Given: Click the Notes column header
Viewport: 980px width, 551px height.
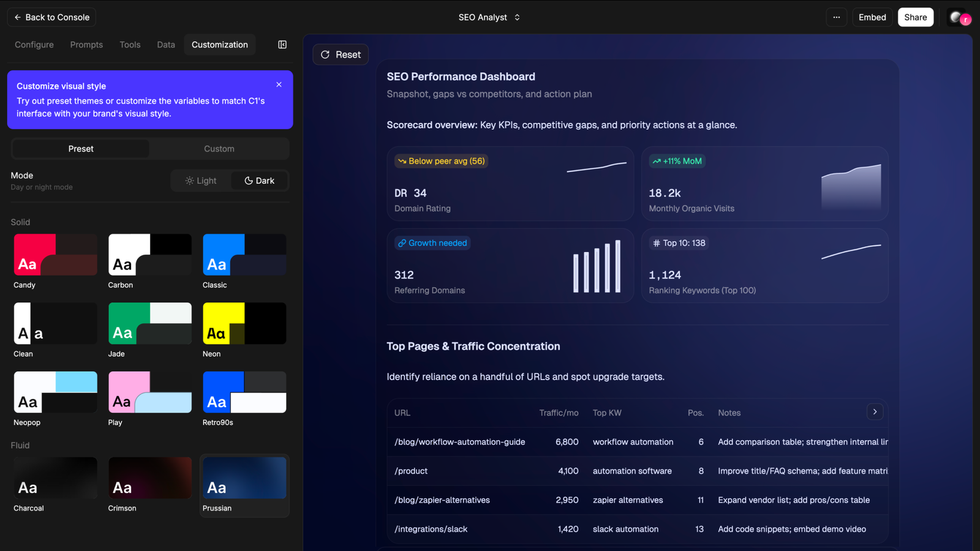Looking at the screenshot, I should 729,413.
